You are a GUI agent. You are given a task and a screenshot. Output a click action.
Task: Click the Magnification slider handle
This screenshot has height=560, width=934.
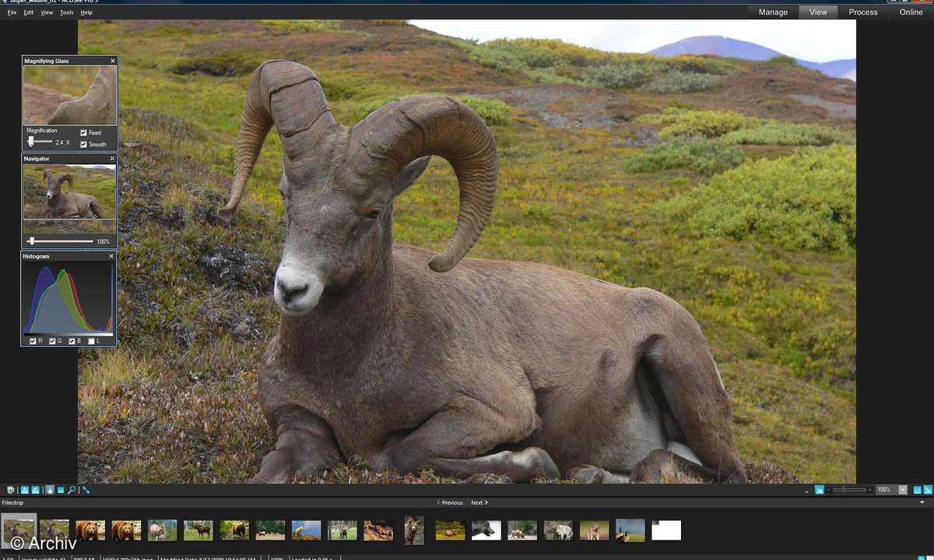click(x=31, y=142)
